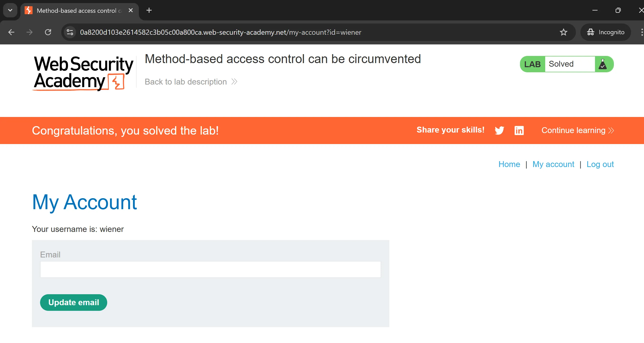Bookmark this page with the star icon

click(x=563, y=32)
